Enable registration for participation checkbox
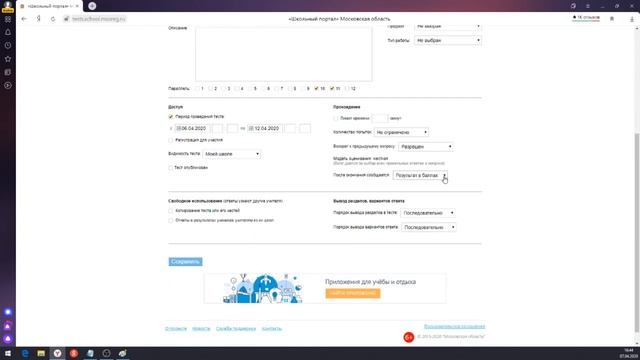The height and width of the screenshot is (360, 640). 171,140
